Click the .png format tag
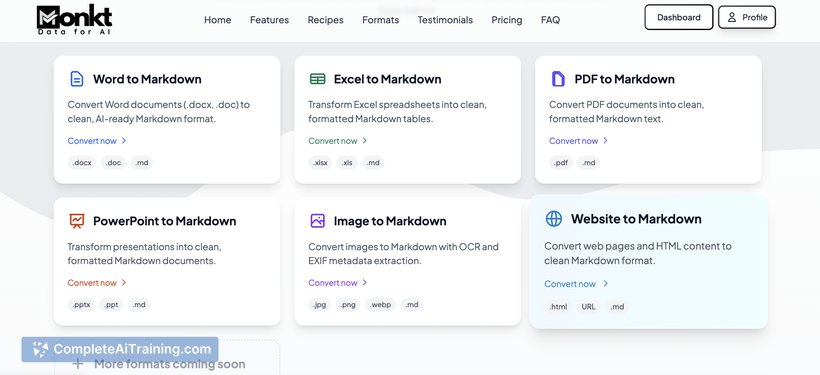The width and height of the screenshot is (820, 375). coord(348,304)
